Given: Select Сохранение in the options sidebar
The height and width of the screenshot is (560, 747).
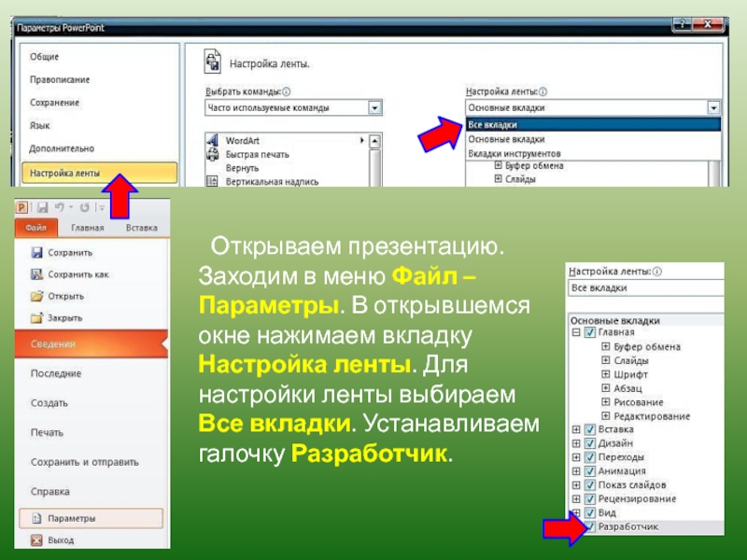Looking at the screenshot, I should (x=54, y=103).
